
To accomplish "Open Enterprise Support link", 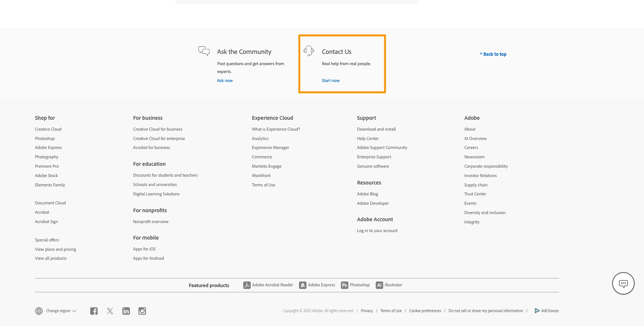I will point(374,157).
